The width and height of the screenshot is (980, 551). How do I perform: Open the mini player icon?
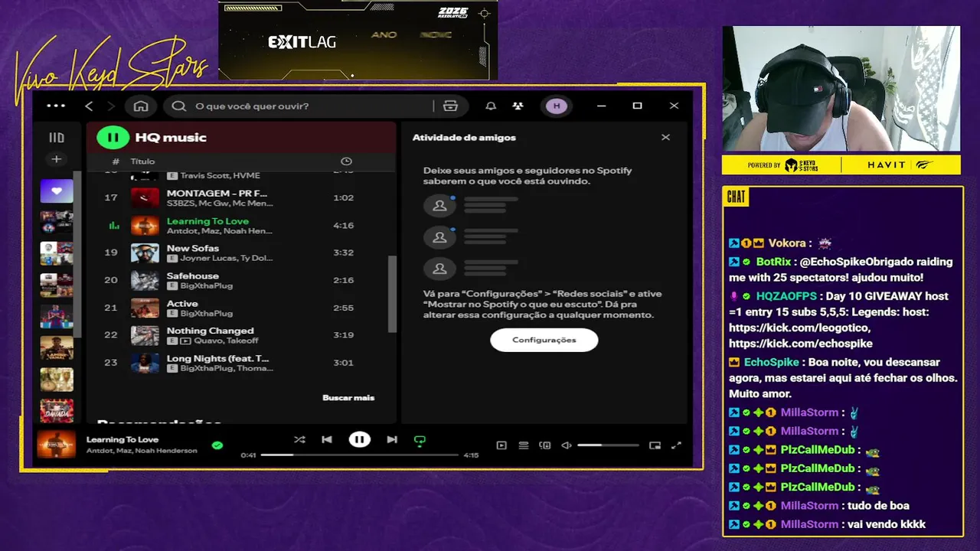click(655, 445)
